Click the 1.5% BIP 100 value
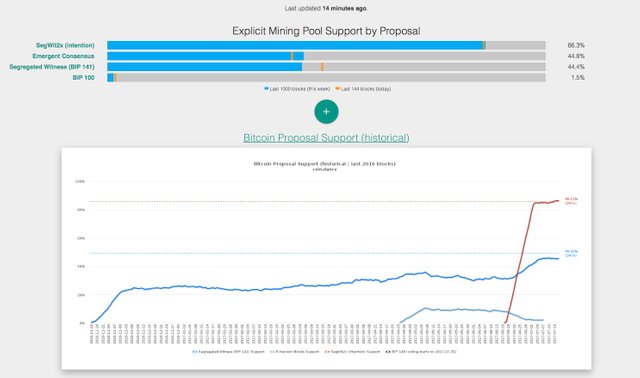 tap(578, 78)
